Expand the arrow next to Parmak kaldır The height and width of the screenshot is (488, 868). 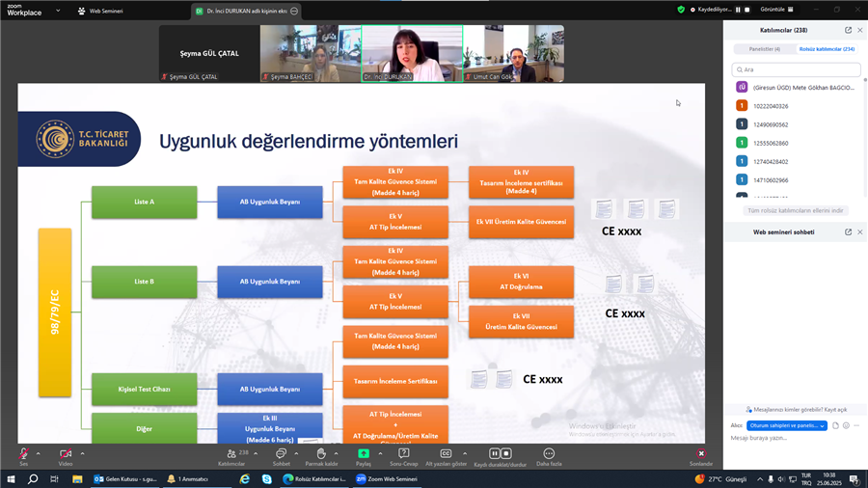336,453
